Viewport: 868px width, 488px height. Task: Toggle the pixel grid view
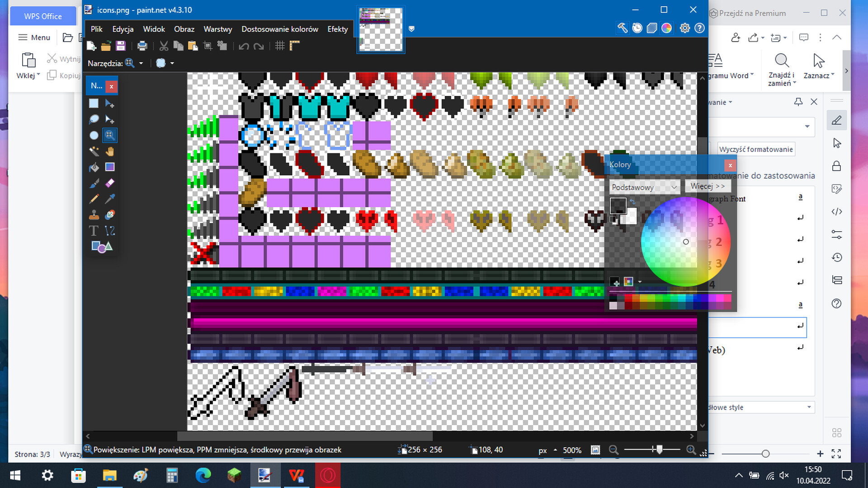click(279, 46)
